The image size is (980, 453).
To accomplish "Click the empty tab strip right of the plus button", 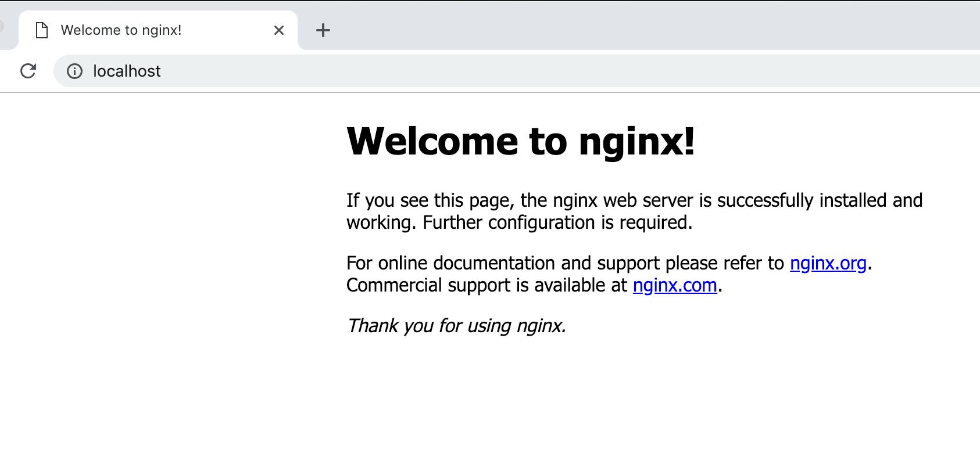I will 639,29.
